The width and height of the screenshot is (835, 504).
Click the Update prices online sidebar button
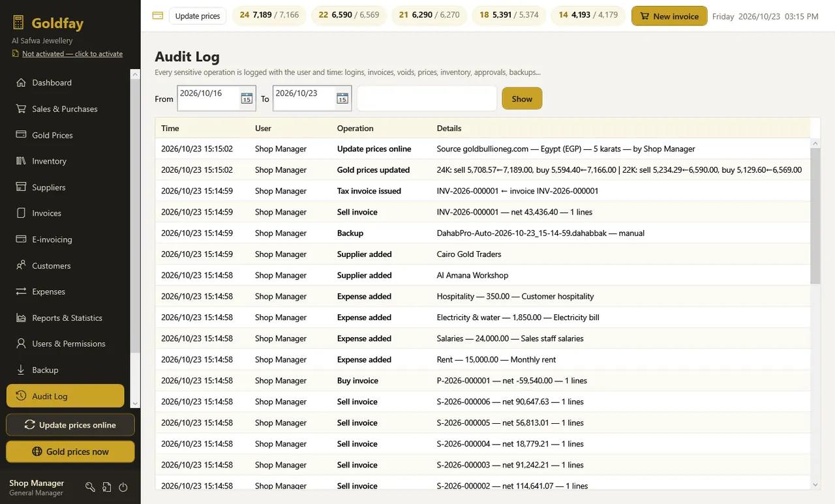[70, 424]
